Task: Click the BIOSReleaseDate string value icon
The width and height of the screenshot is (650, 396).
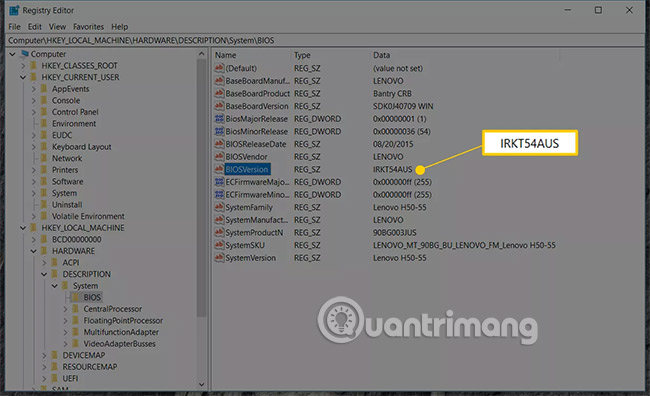Action: (x=219, y=144)
